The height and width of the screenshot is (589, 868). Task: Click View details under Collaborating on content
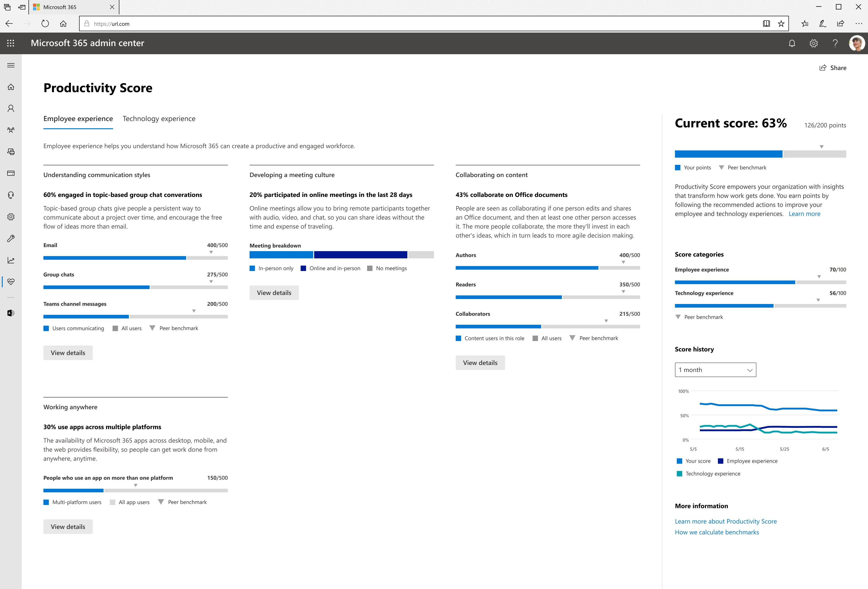480,362
